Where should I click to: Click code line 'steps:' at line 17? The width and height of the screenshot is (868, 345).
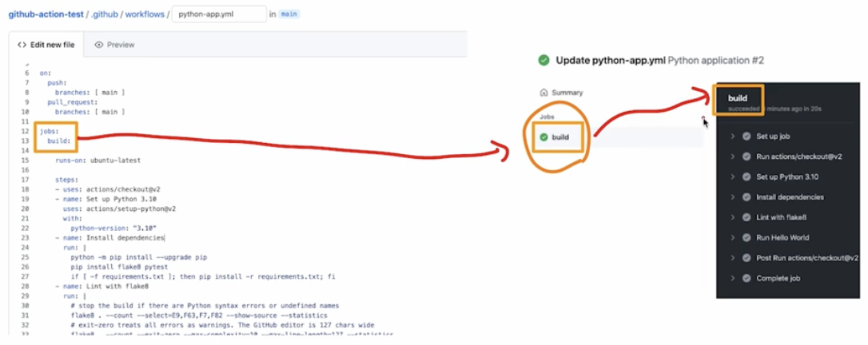(x=66, y=180)
